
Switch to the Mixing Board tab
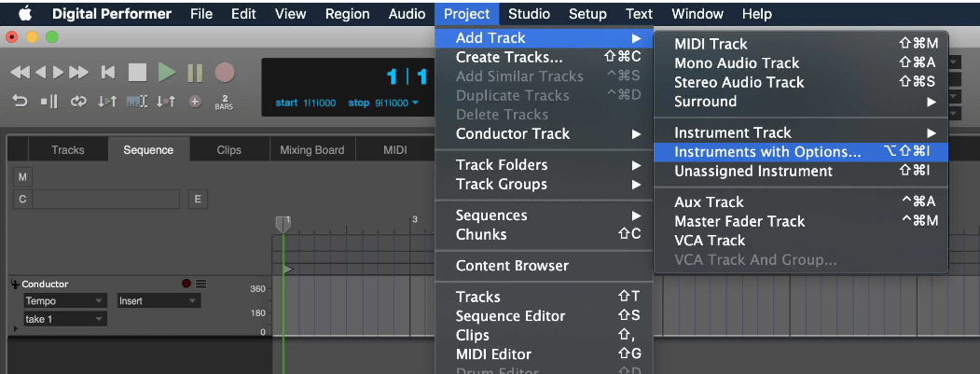coord(311,150)
